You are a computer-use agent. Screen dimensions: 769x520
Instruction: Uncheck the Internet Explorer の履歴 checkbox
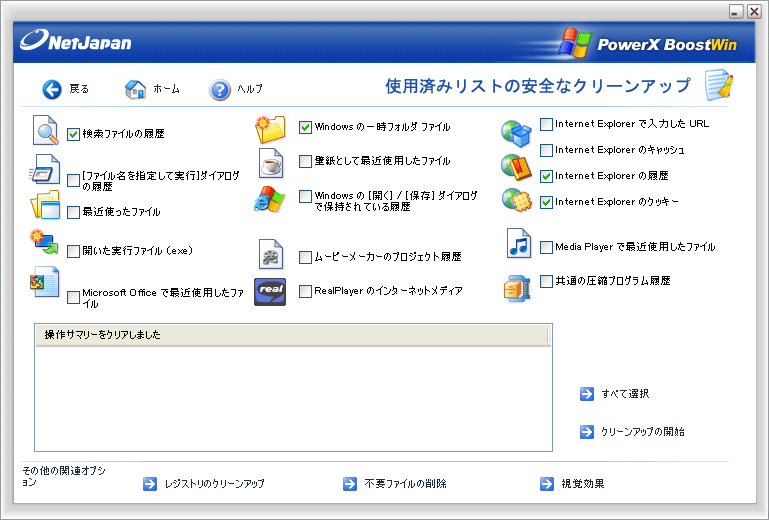click(x=546, y=177)
